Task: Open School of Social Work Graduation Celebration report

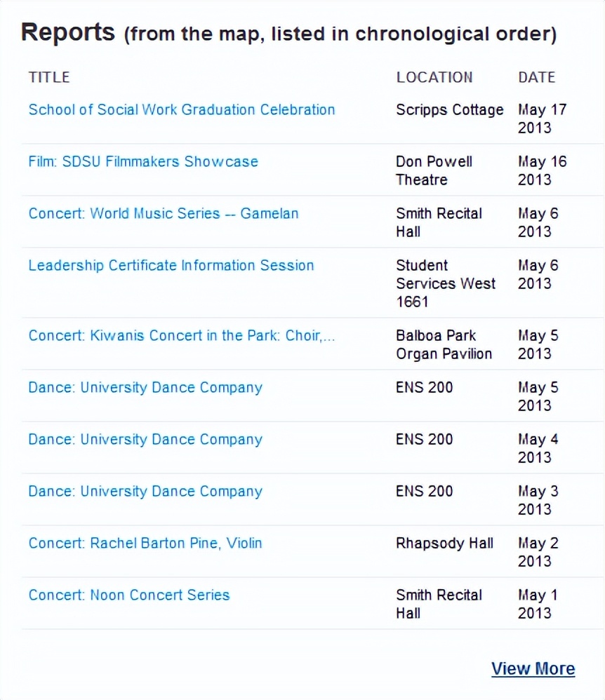Action: pos(182,109)
